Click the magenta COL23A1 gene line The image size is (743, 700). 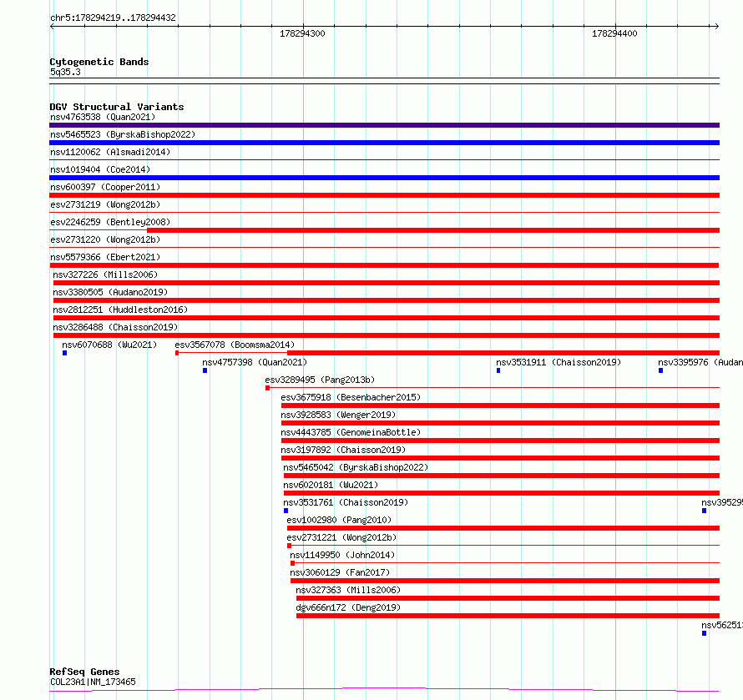(x=384, y=689)
